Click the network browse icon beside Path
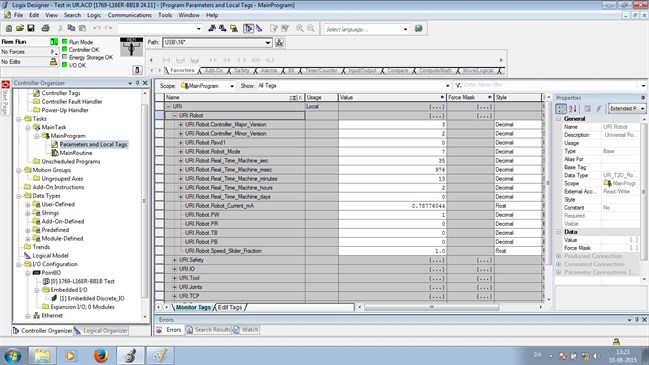 [279, 43]
